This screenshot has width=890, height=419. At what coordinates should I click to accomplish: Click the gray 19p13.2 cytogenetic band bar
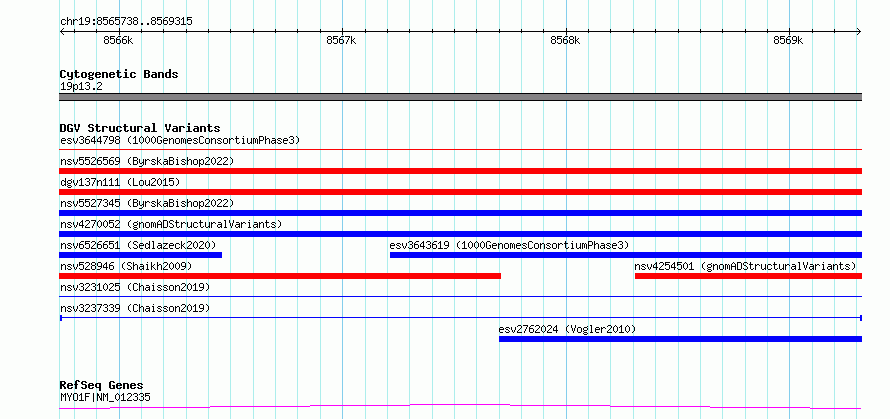pos(461,97)
